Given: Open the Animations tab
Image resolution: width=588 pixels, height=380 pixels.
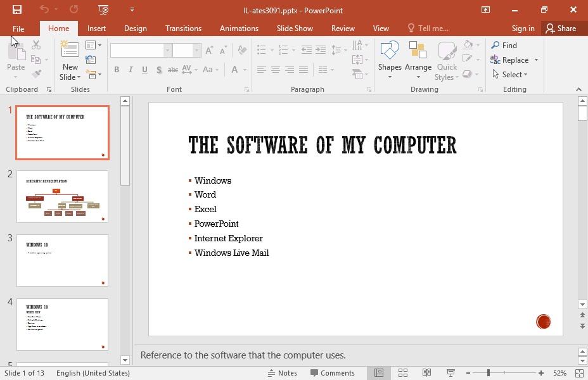Looking at the screenshot, I should point(239,28).
